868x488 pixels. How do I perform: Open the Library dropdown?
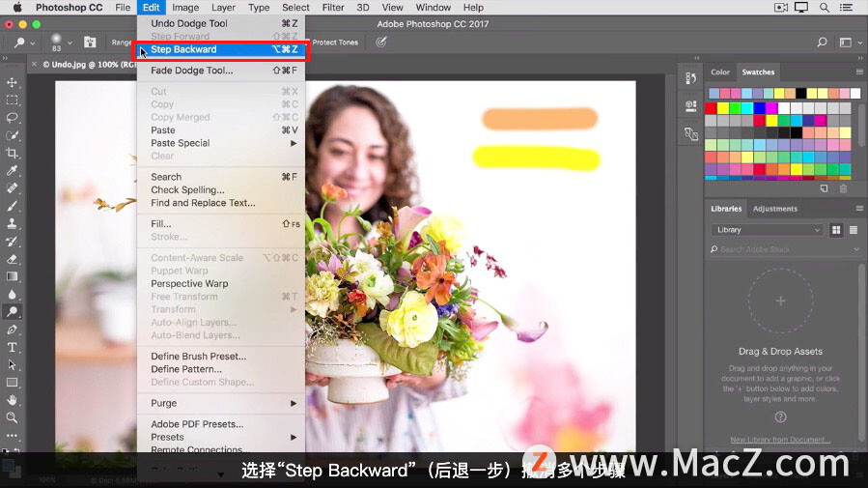tap(768, 230)
